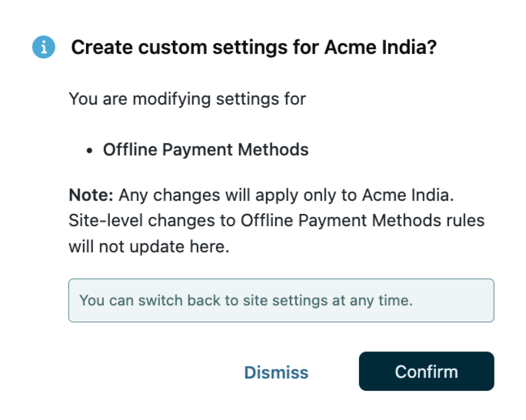The width and height of the screenshot is (526, 420).
Task: Click the 'will not update here' text
Action: [x=149, y=248]
